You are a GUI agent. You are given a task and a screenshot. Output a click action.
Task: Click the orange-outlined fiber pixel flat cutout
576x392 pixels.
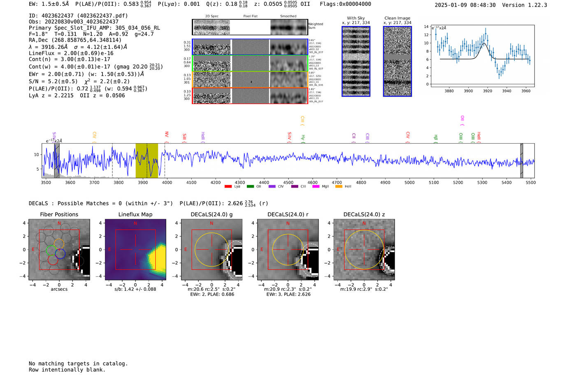[x=251, y=79]
